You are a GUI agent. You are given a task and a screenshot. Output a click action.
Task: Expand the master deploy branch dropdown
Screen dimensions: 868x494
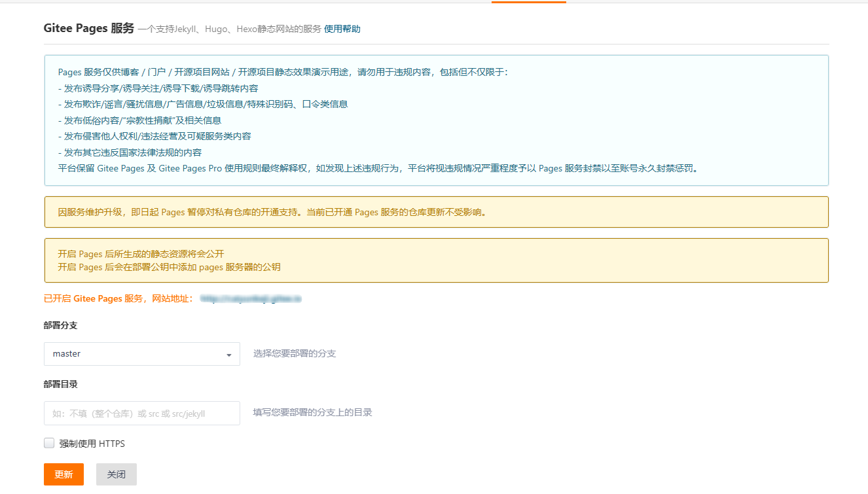pyautogui.click(x=142, y=354)
